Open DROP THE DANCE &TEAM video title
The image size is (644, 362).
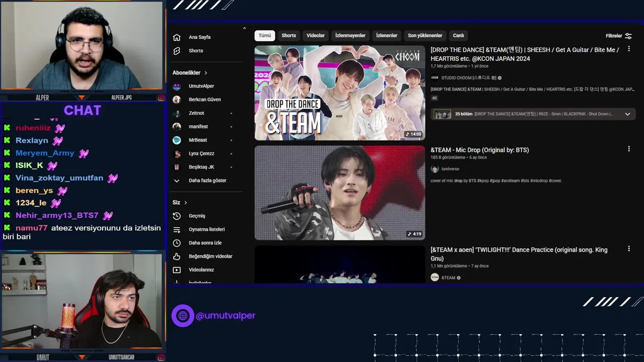tap(525, 54)
